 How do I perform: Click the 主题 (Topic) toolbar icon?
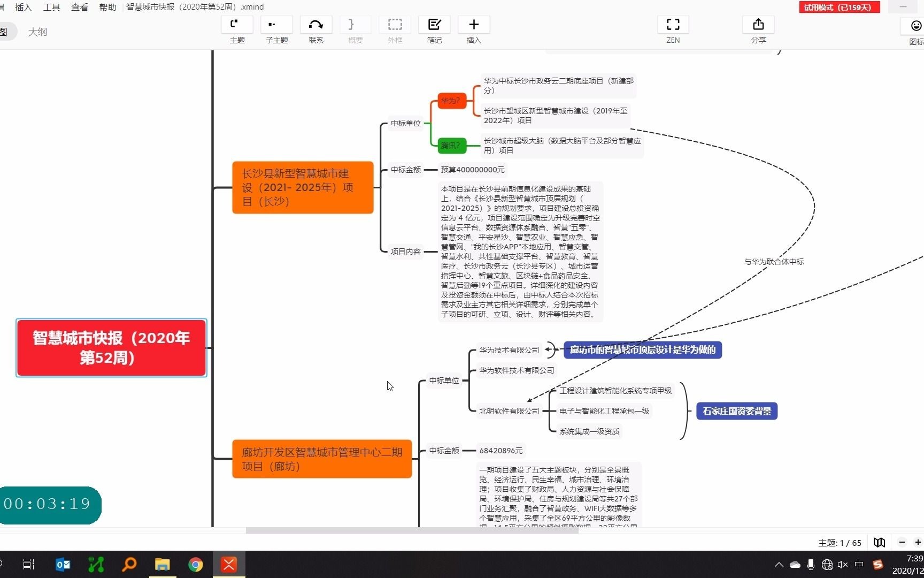click(x=237, y=25)
